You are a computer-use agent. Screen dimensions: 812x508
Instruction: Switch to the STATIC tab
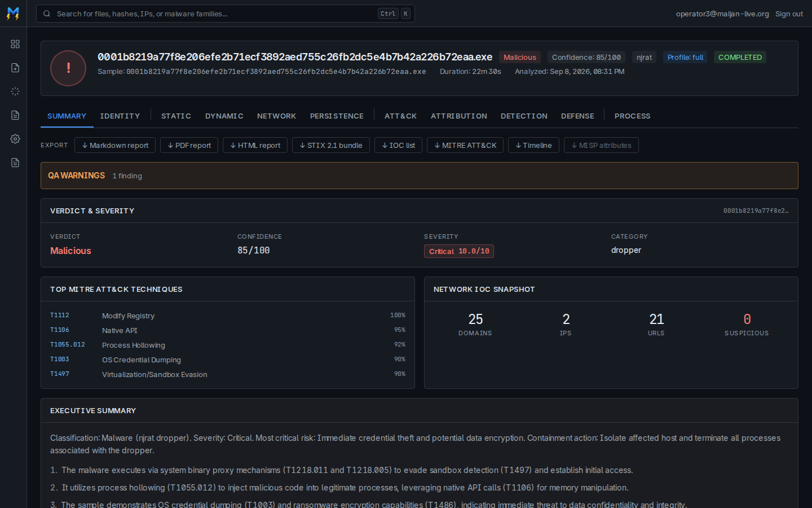(176, 116)
